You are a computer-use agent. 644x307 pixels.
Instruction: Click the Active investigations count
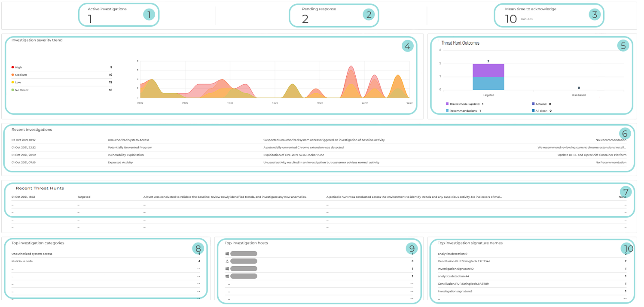tap(90, 19)
